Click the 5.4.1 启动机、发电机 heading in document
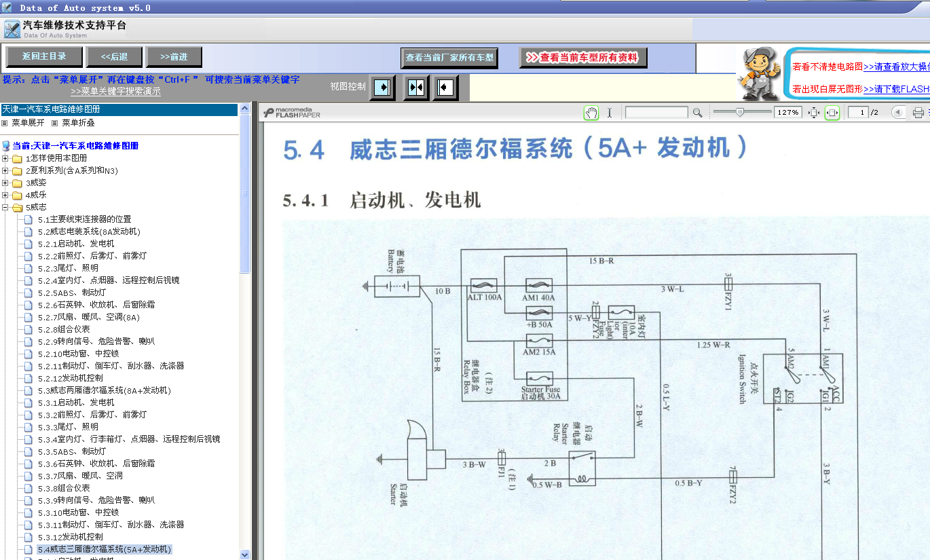This screenshot has height=560, width=930. (382, 200)
